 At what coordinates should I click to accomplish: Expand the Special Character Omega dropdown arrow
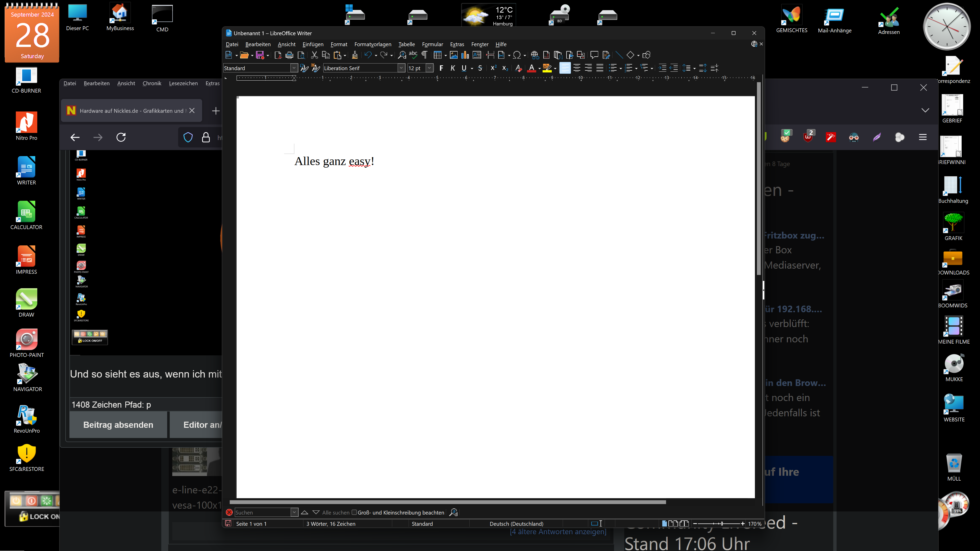pos(525,56)
